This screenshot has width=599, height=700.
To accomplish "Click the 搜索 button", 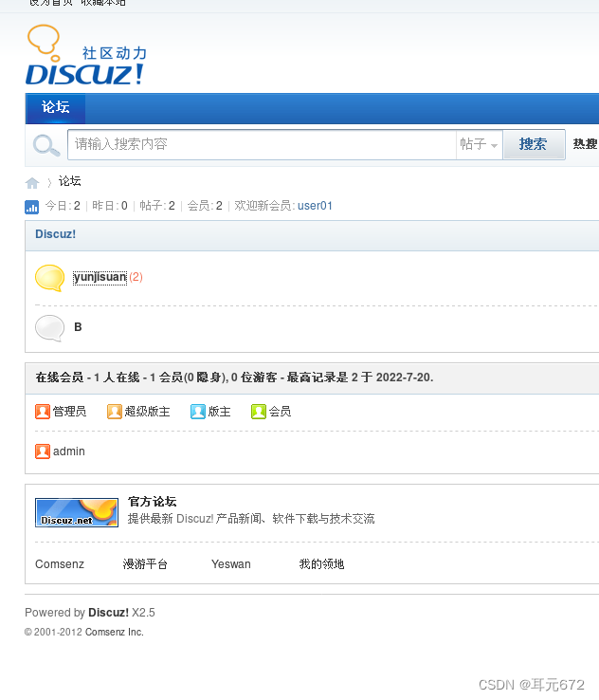I will pyautogui.click(x=534, y=144).
